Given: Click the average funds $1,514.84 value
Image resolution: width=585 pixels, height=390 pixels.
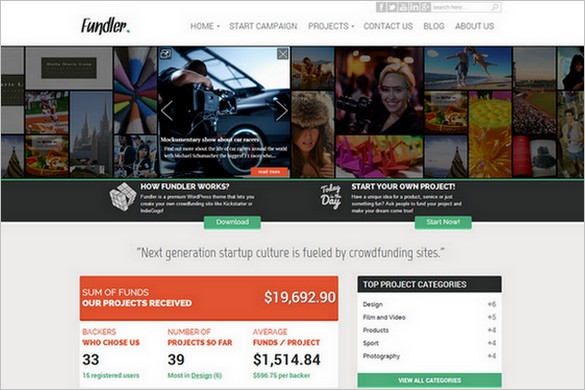Looking at the screenshot, I should (x=287, y=360).
